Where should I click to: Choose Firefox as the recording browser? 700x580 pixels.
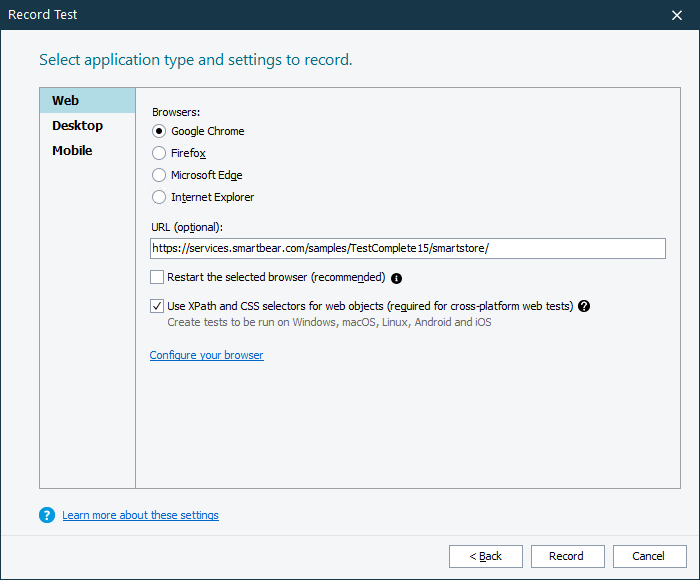point(159,153)
